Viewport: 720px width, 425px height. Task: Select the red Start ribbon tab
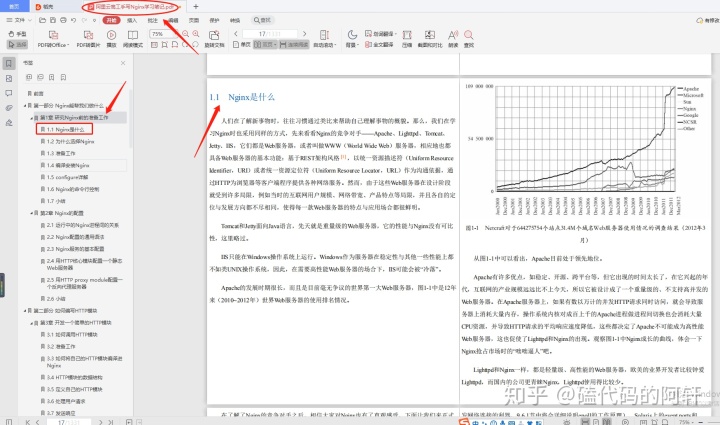[x=112, y=20]
